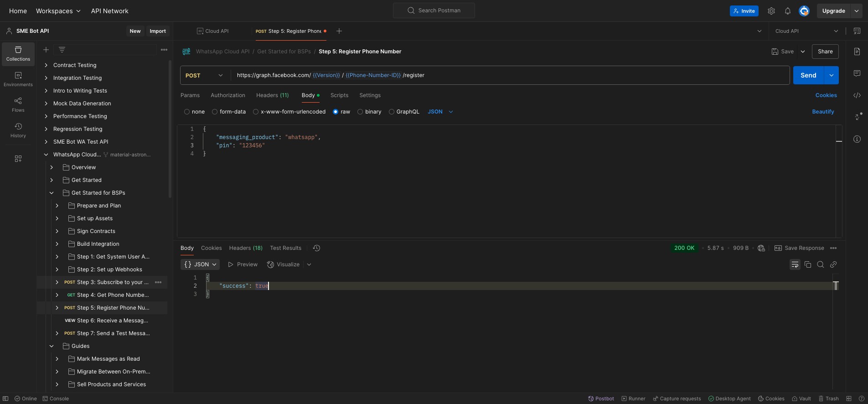
Task: Open the request info icon
Action: click(857, 139)
